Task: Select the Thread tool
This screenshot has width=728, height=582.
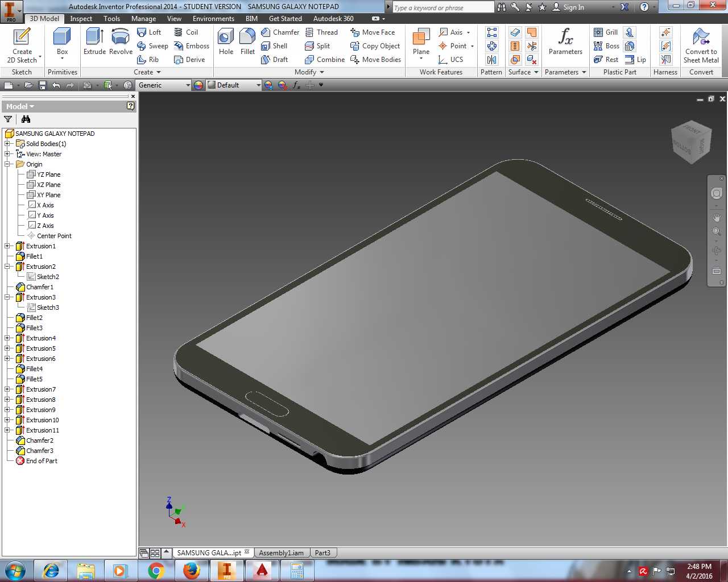Action: pyautogui.click(x=321, y=32)
